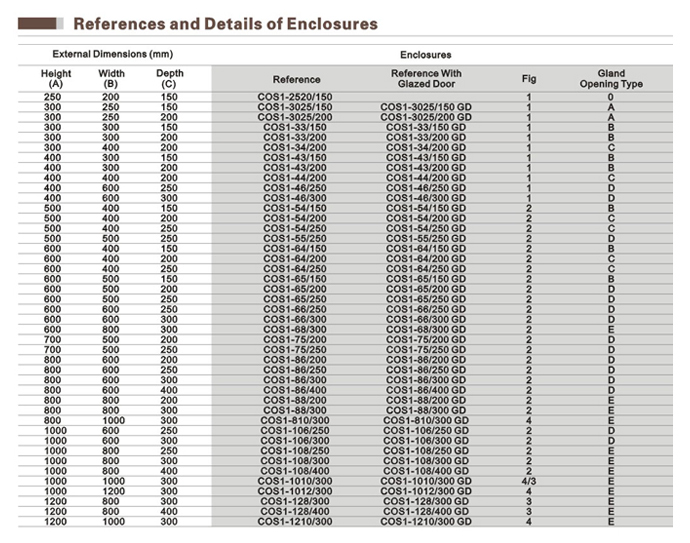Select the COS1-1210/300 reference in last row
This screenshot has height=543, width=690.
point(296,521)
